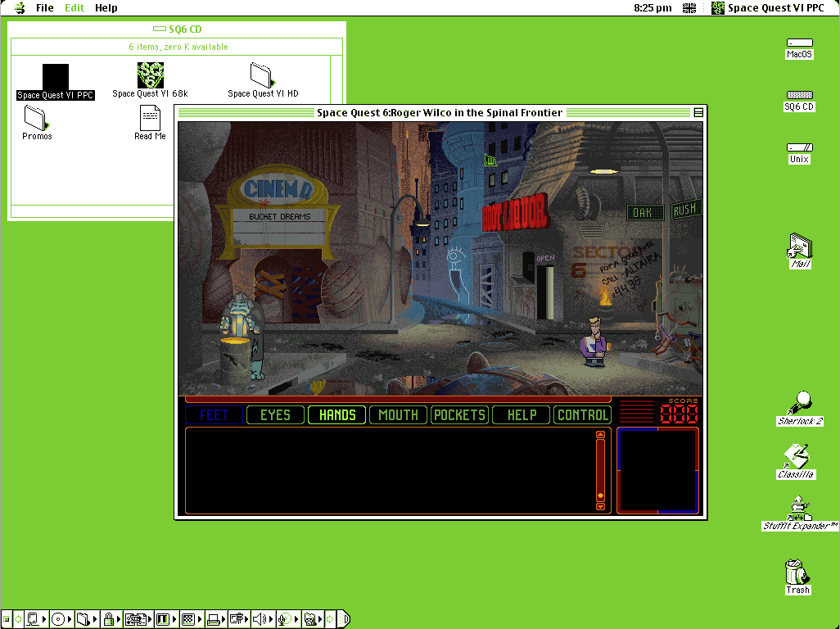
Task: Click the broken bicycle on the right
Action: click(676, 337)
